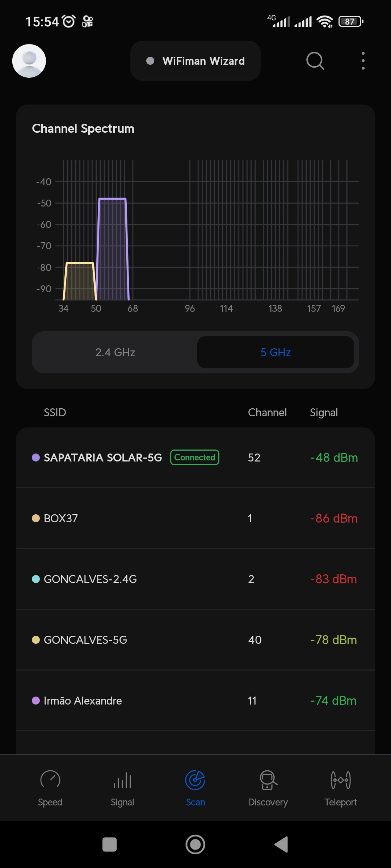The width and height of the screenshot is (391, 868).
Task: Switch spectrum to 2.4 GHz band
Action: [x=115, y=352]
